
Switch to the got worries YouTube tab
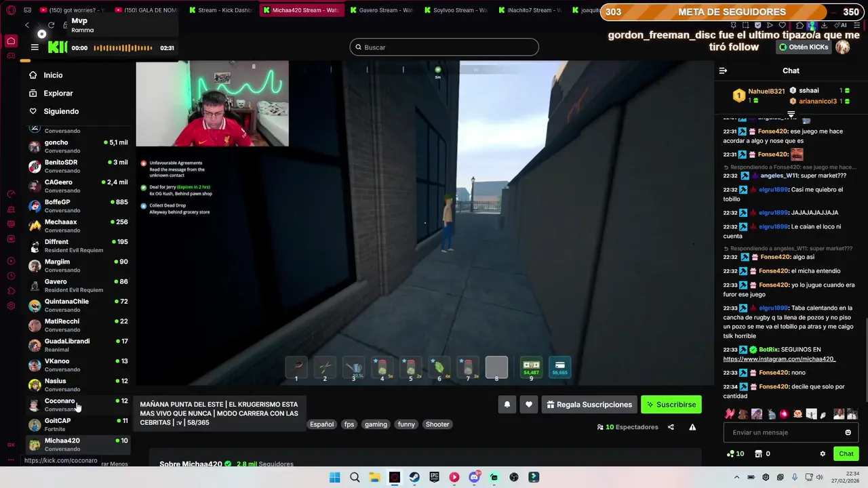click(71, 10)
